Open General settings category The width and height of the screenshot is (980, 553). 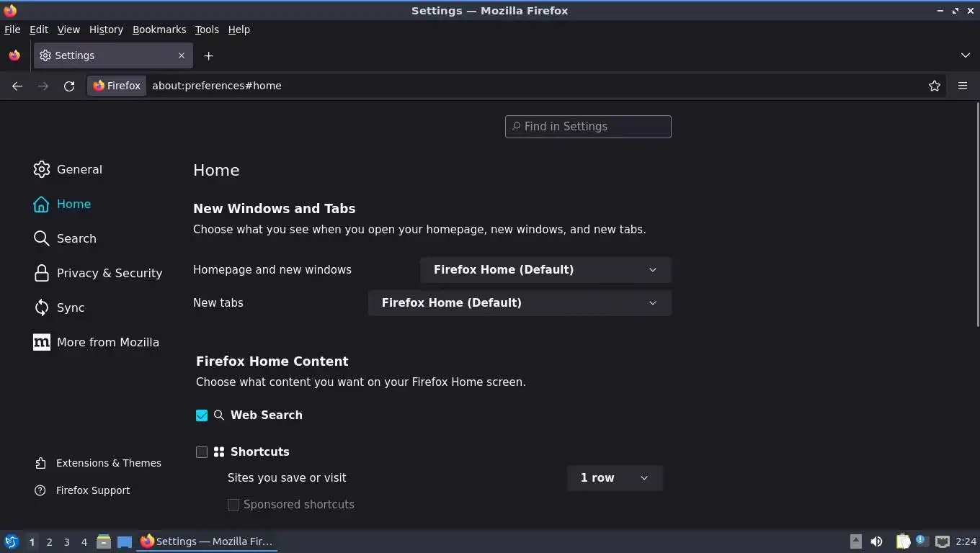coord(68,169)
